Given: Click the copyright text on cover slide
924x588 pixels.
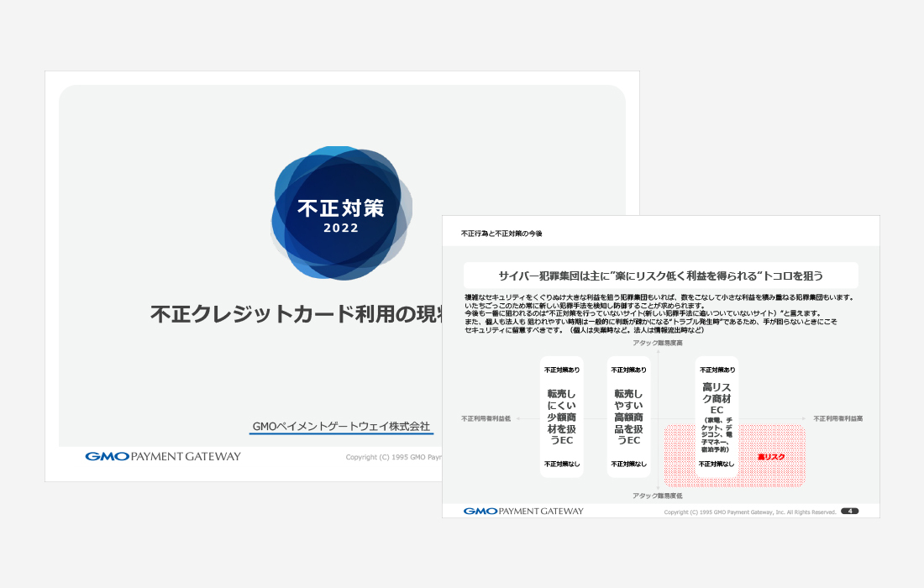Looking at the screenshot, I should coord(394,457).
